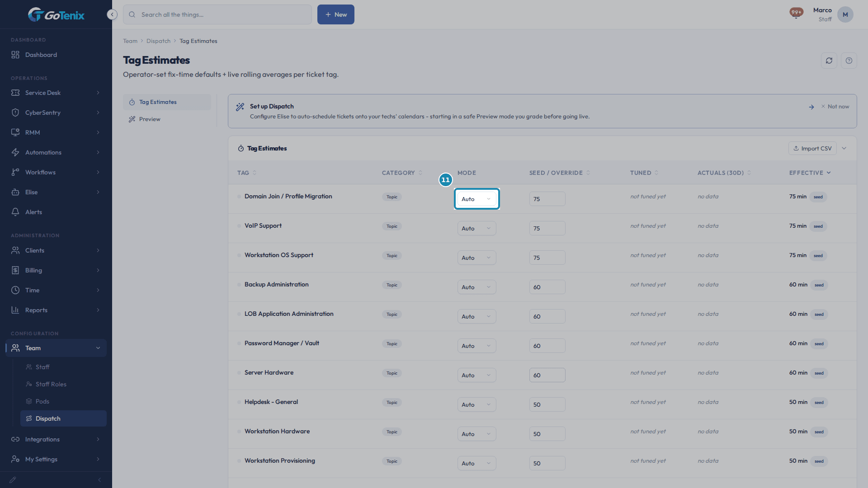Image resolution: width=868 pixels, height=488 pixels.
Task: Click the Import CSV button
Action: [812, 148]
